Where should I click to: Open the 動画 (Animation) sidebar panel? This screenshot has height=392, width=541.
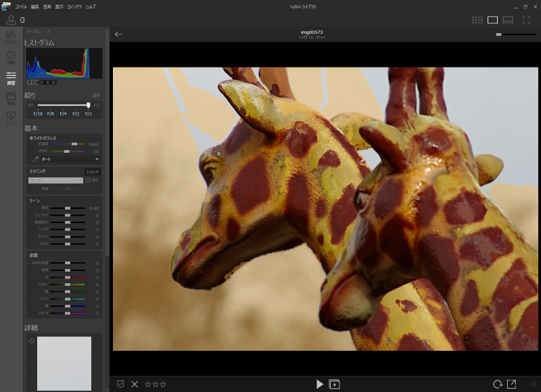coord(11,99)
